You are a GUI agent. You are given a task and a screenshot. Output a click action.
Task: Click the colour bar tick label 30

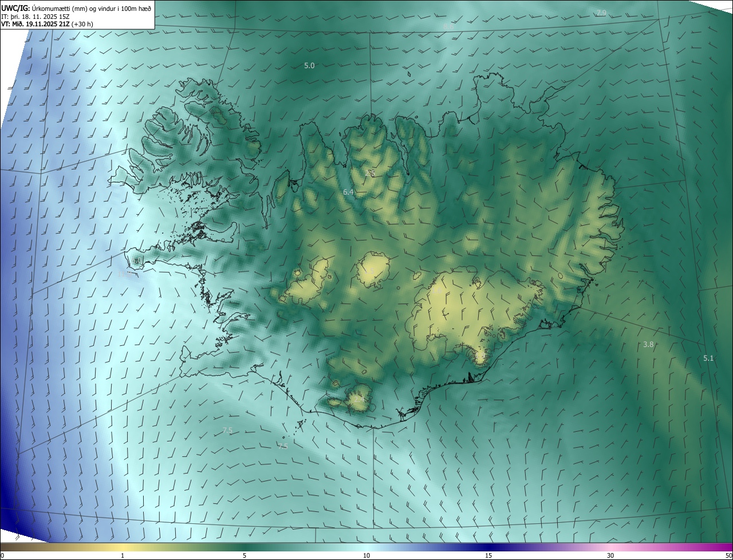coord(610,556)
